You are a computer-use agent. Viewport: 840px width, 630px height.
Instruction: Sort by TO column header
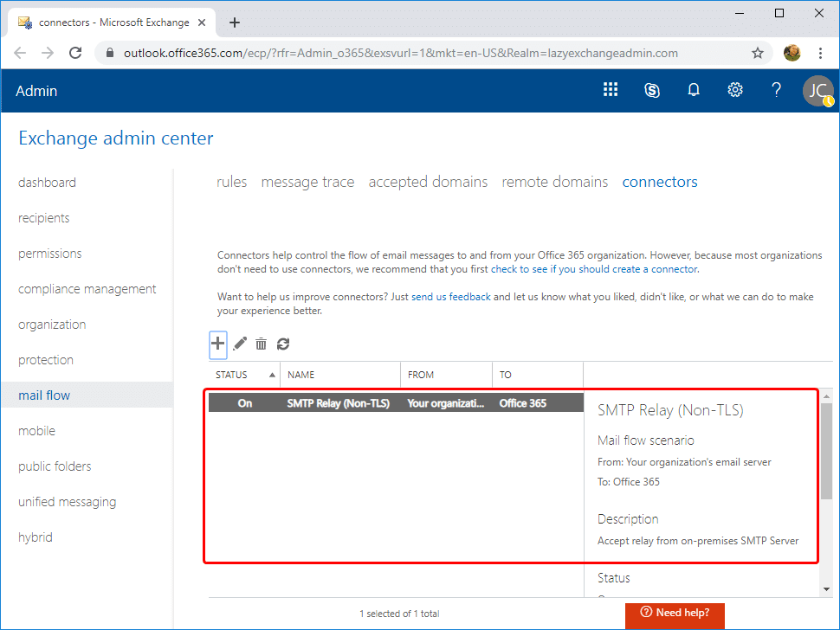[538, 375]
